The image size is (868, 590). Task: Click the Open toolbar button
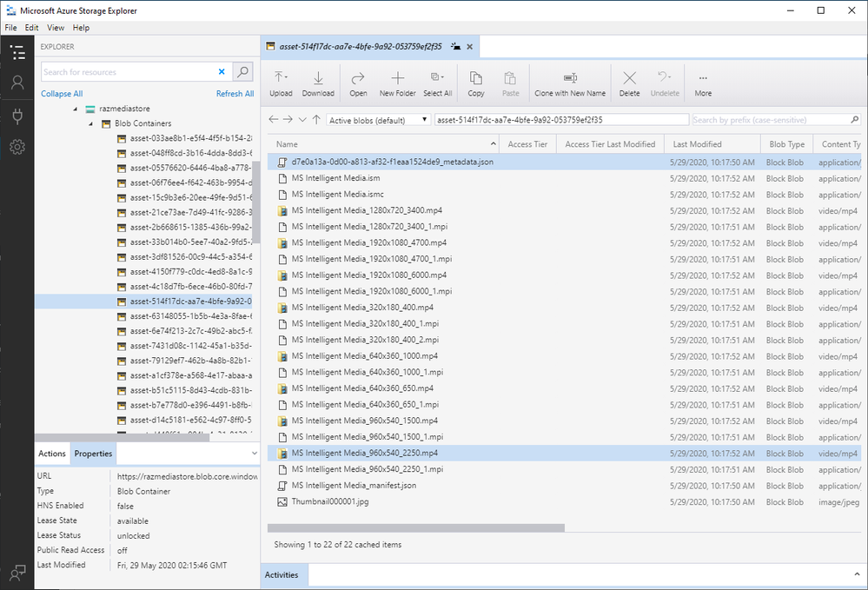tap(358, 83)
